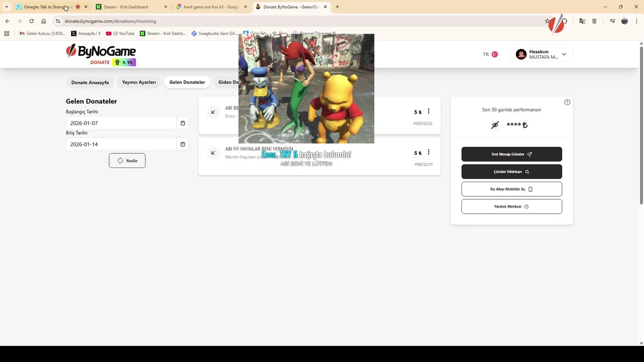This screenshot has width=644, height=362.
Task: Click the help question mark on performance card
Action: 567,102
